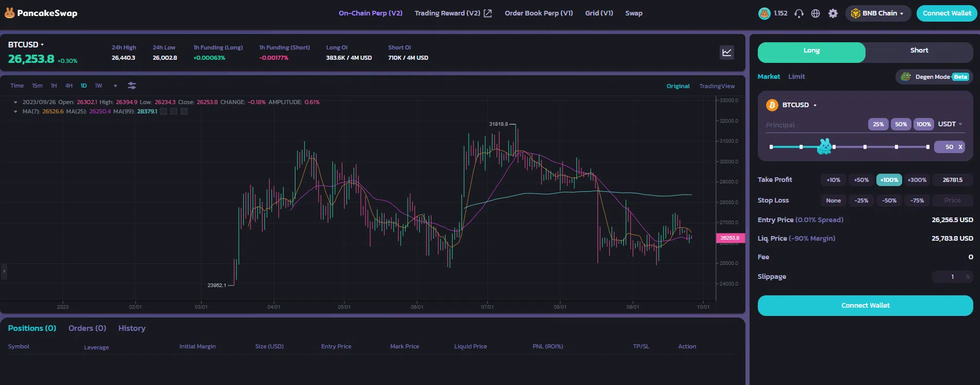
Task: Click the leverage 50 X input box
Action: tap(950, 147)
